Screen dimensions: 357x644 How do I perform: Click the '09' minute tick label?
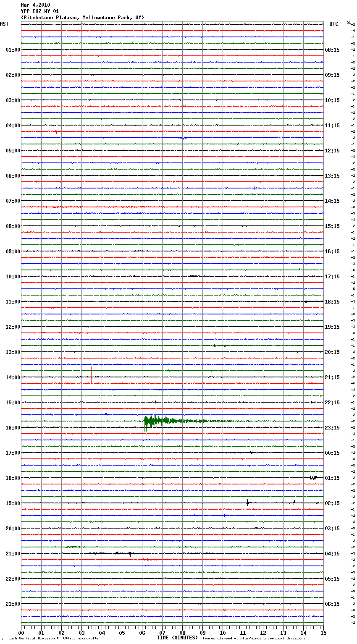click(x=202, y=633)
